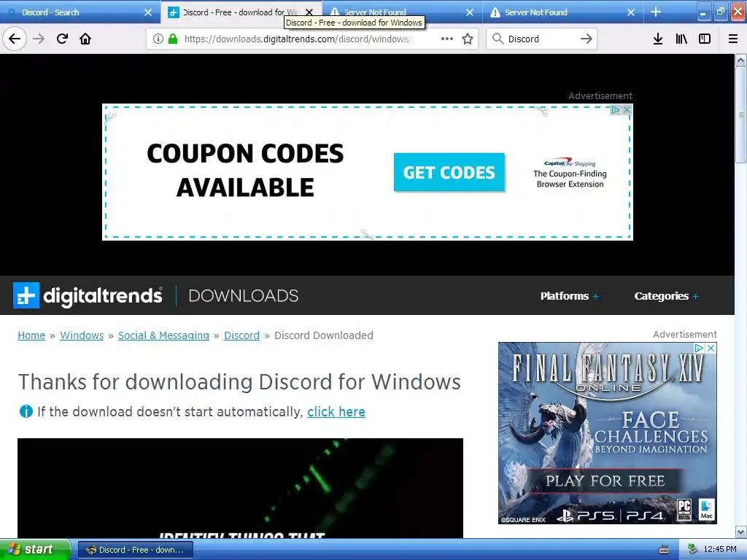Open the Firefox hamburger menu

(x=733, y=39)
